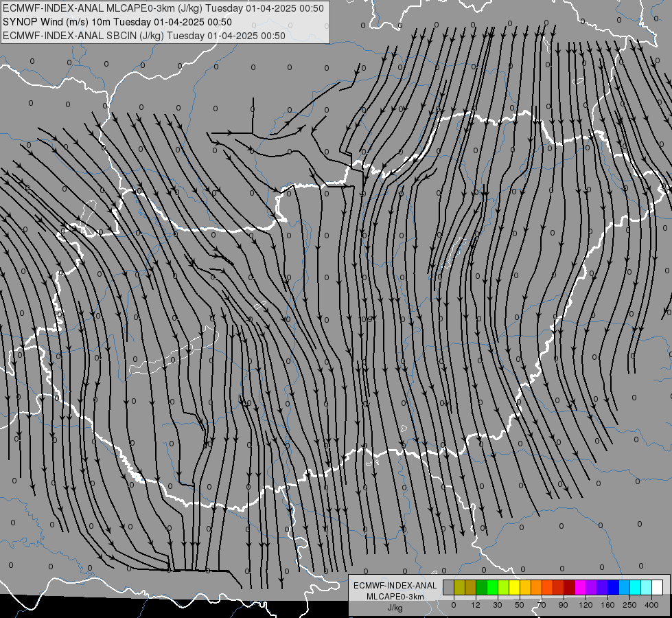Screen dimensions: 672x618
Task: Click the legend value 70
Action: point(542,605)
